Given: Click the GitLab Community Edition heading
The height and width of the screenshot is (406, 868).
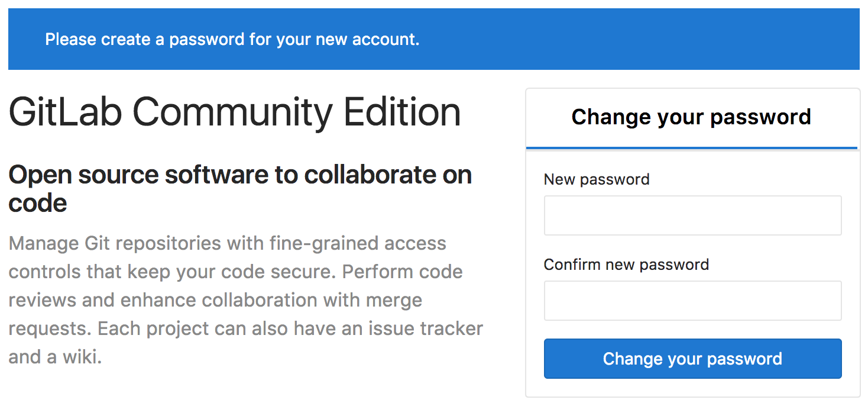Looking at the screenshot, I should click(x=234, y=112).
